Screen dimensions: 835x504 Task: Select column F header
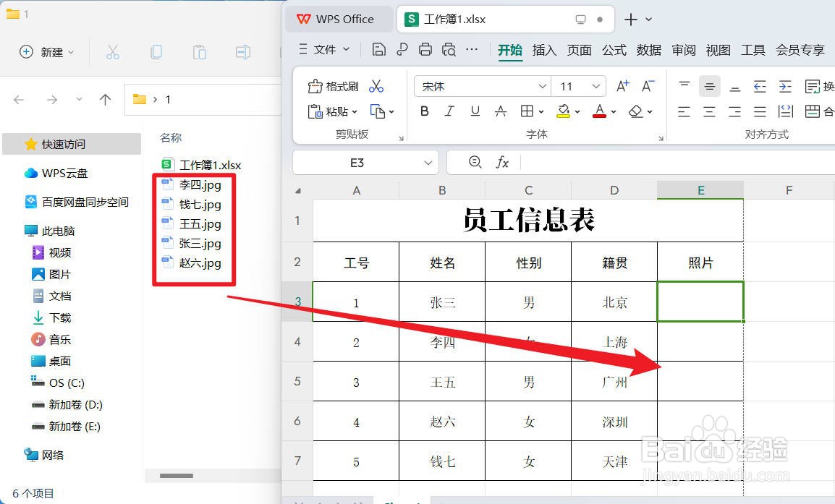[x=789, y=190]
